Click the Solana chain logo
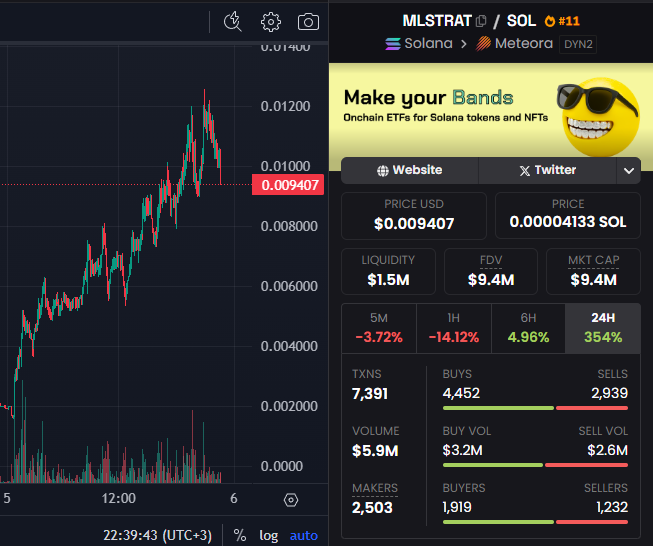The width and height of the screenshot is (653, 546). click(393, 44)
